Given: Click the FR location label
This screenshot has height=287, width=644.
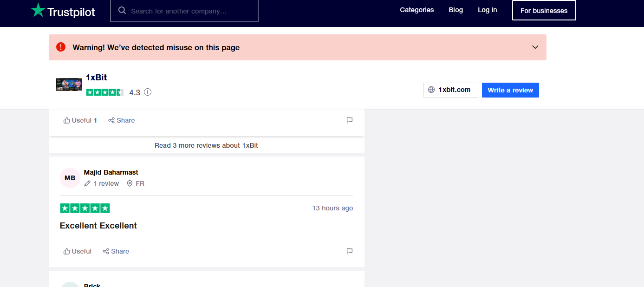Looking at the screenshot, I should pos(136,183).
